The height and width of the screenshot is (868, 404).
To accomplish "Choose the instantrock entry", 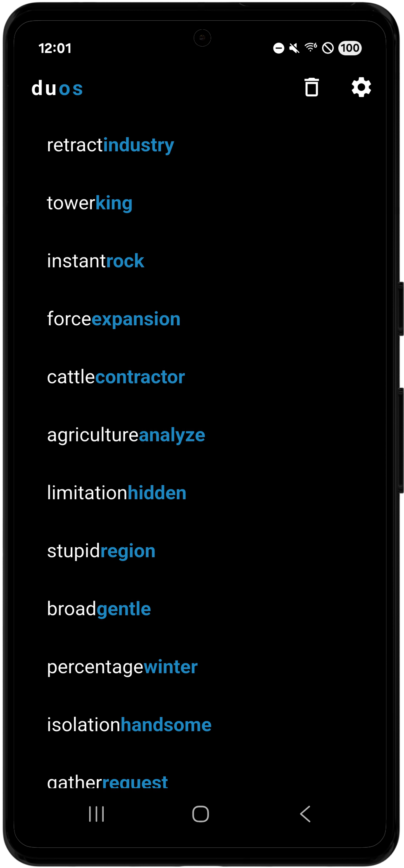I will pos(95,261).
